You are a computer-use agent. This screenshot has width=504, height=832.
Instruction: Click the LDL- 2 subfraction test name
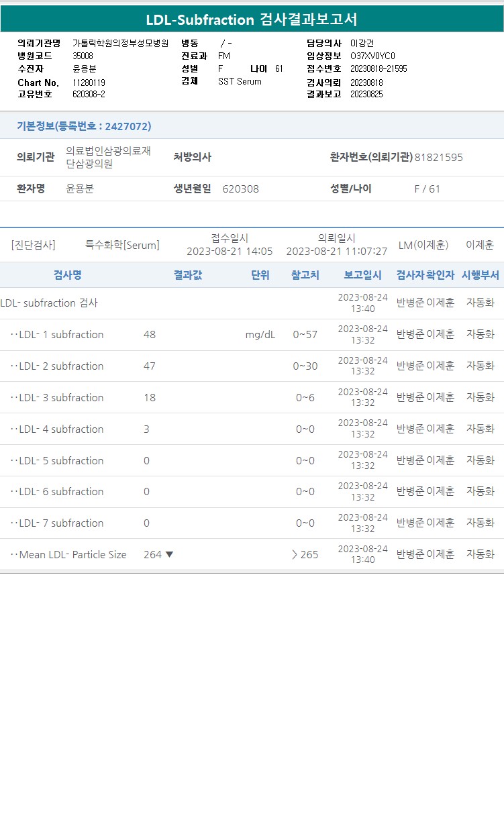coord(61,366)
